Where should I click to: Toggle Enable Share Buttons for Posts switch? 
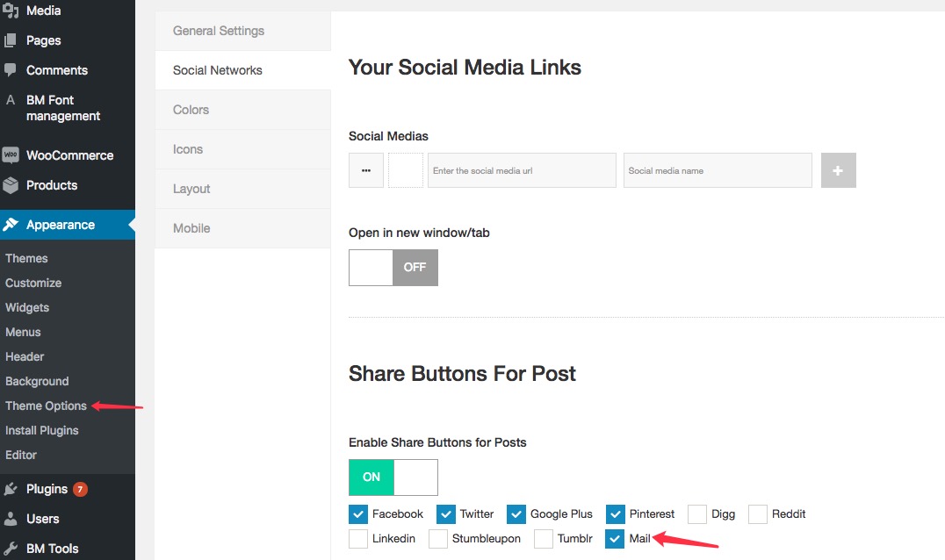coord(393,477)
